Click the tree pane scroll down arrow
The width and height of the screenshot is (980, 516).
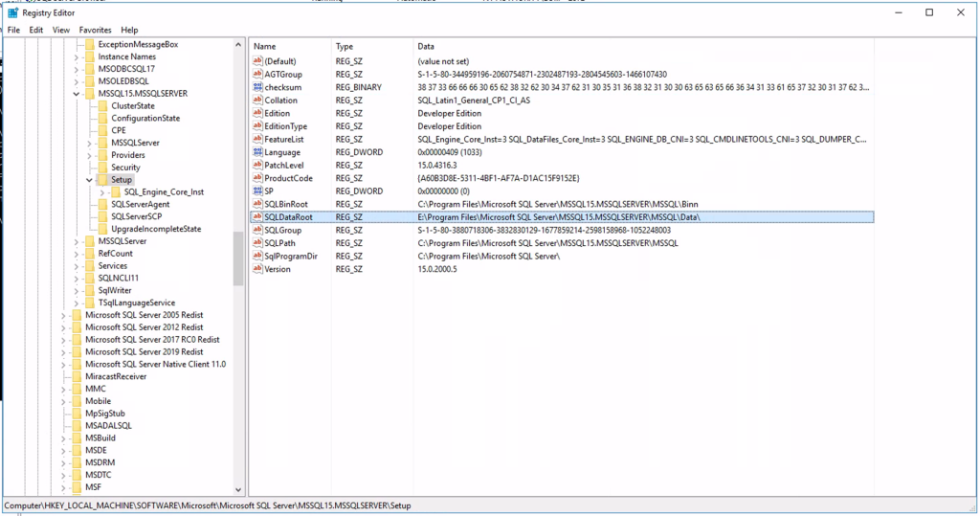(x=238, y=490)
